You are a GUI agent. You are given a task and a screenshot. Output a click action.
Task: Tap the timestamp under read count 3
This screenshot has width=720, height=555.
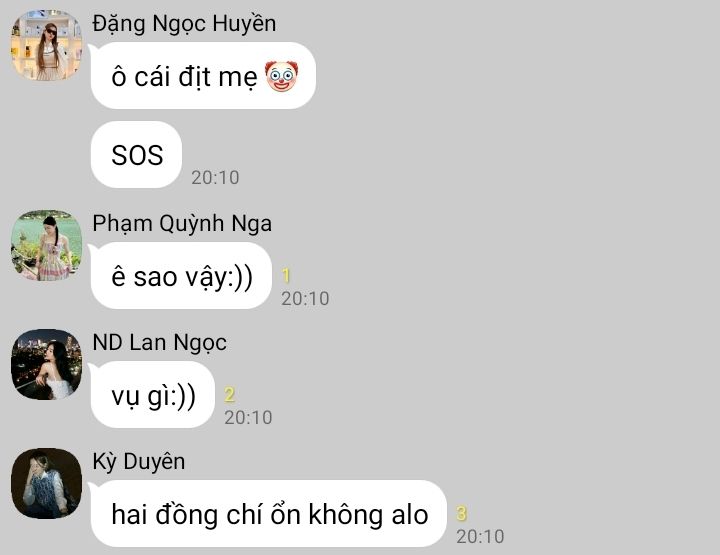tap(480, 537)
